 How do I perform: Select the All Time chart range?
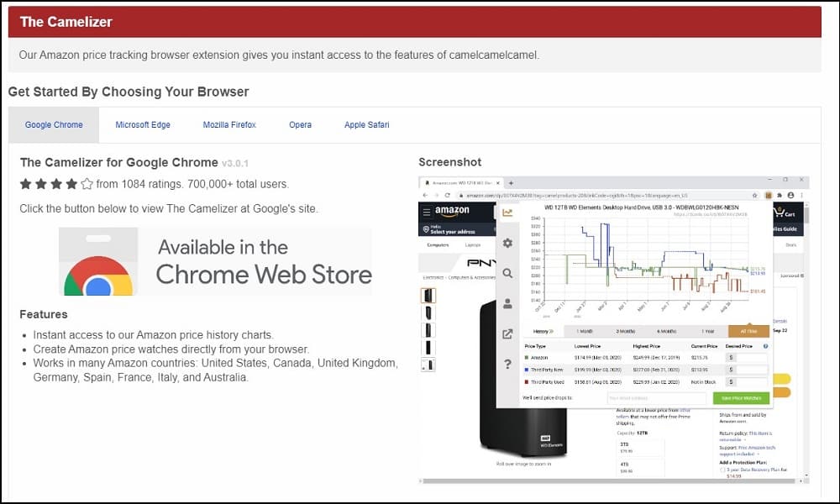pyautogui.click(x=748, y=332)
